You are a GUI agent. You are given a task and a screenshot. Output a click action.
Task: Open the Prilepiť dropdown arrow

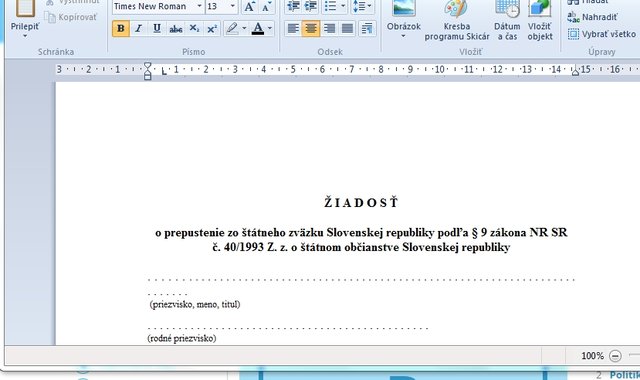(x=25, y=36)
